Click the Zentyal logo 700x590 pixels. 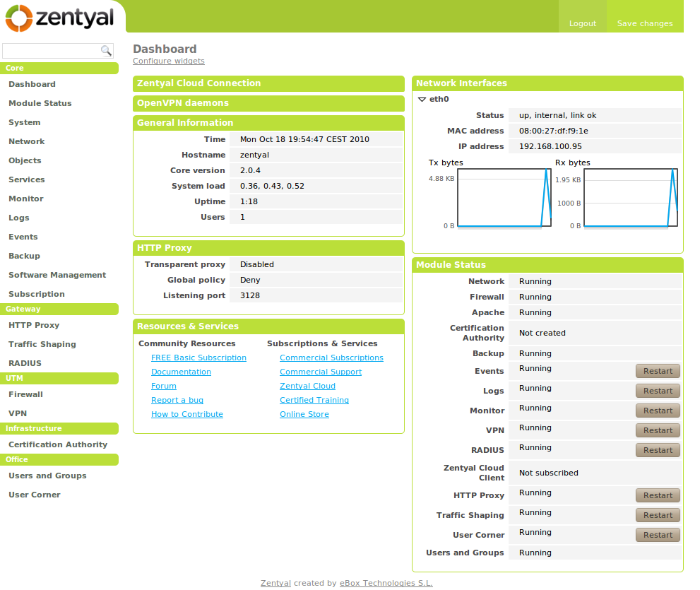pos(59,18)
